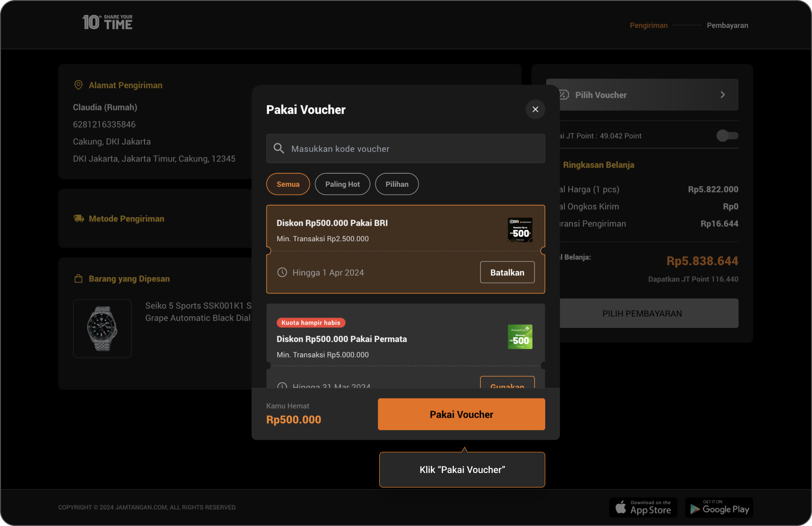Click the search magnifier icon
Viewport: 812px width, 526px height.
[279, 149]
